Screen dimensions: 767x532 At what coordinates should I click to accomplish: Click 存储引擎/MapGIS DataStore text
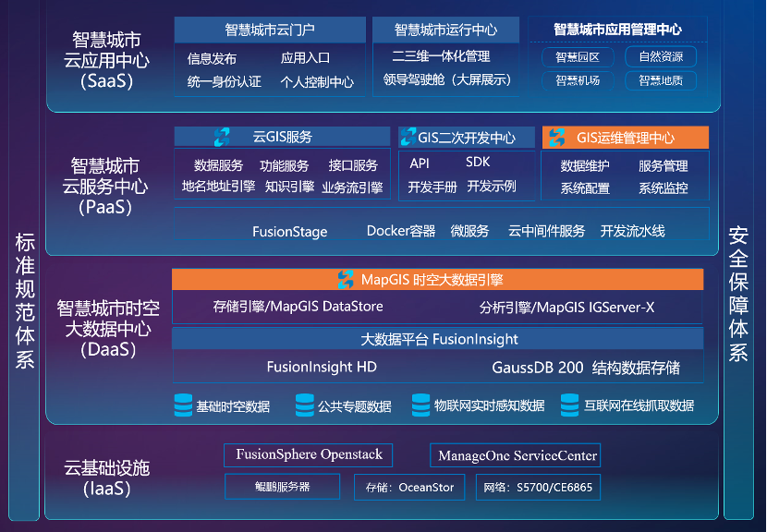tap(298, 307)
